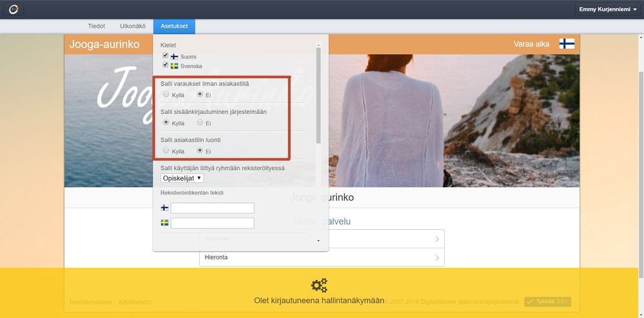
Task: Click the chevron on the Hieronta row
Action: click(x=437, y=257)
